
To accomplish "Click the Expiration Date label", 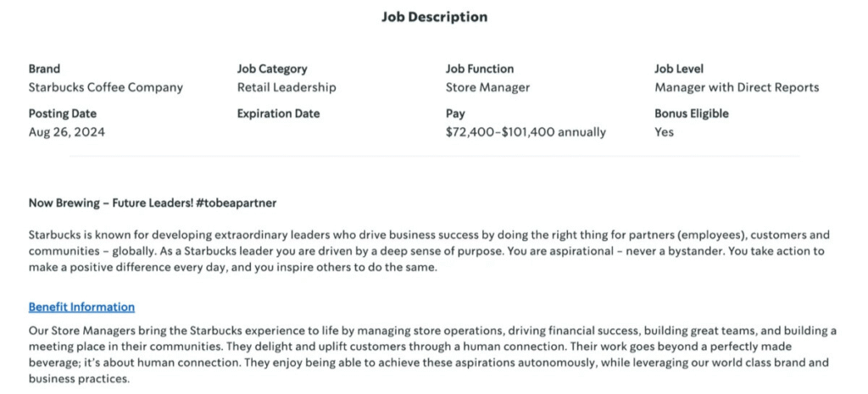I will click(x=278, y=114).
